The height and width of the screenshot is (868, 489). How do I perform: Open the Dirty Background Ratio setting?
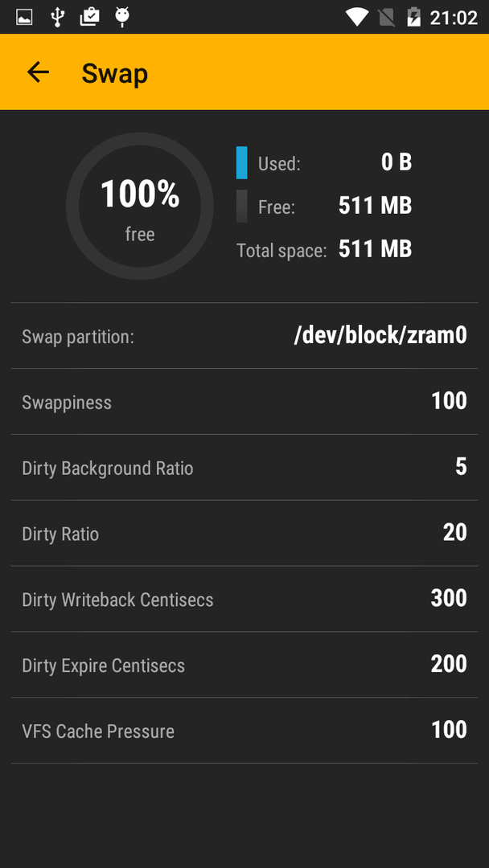[x=244, y=467]
